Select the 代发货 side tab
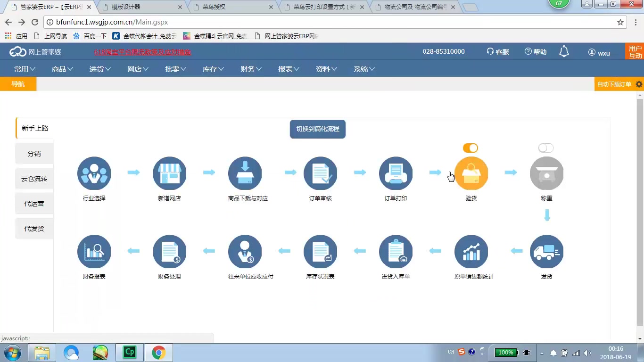 (x=34, y=229)
